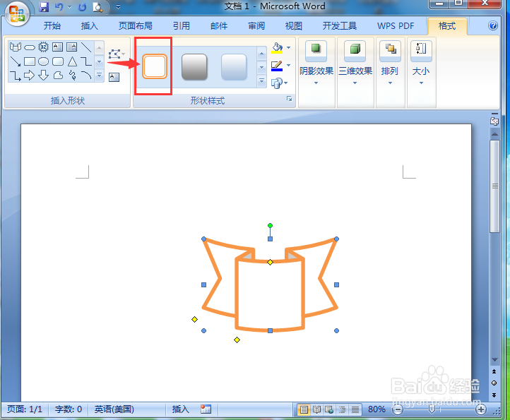Expand the undo history dropdown arrow
The image size is (510, 420).
[69, 7]
